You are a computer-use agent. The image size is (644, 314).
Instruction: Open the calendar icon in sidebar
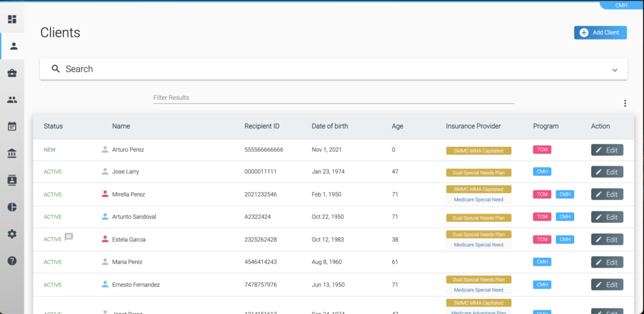12,126
